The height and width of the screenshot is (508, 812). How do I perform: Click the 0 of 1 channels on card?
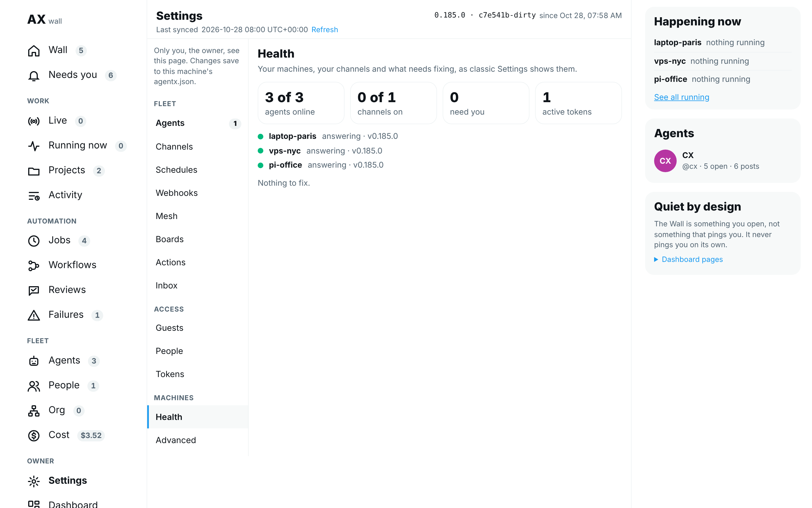[393, 103]
